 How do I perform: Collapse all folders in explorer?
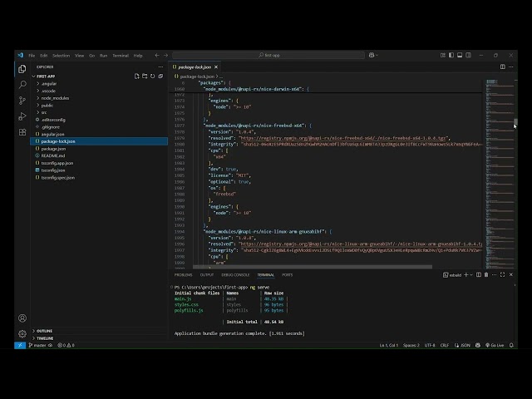click(x=160, y=76)
